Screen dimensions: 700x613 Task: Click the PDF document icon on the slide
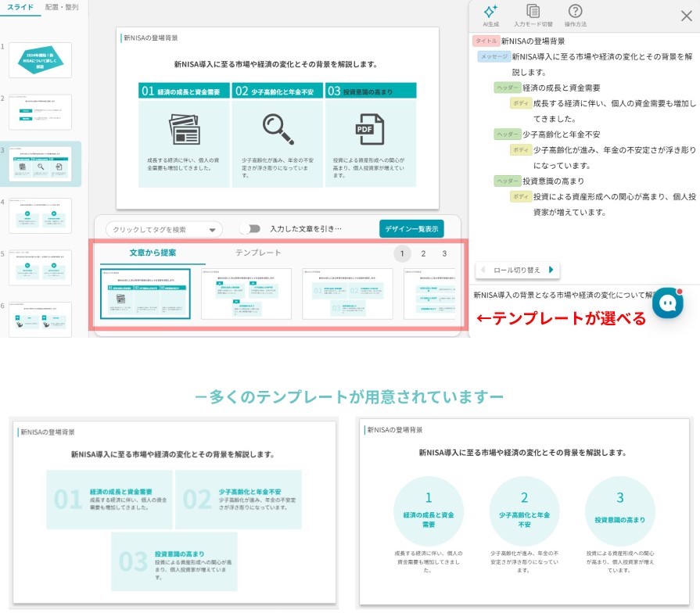pos(370,130)
